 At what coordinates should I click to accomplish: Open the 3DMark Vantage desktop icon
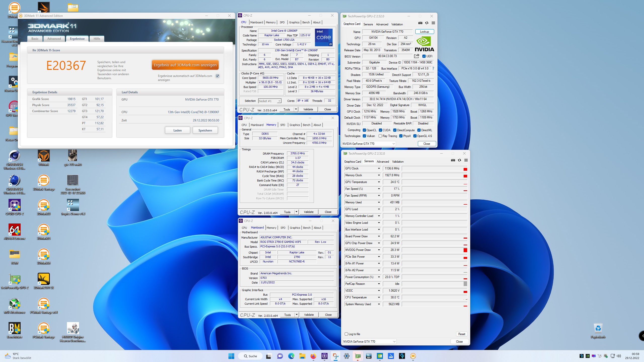[44, 183]
